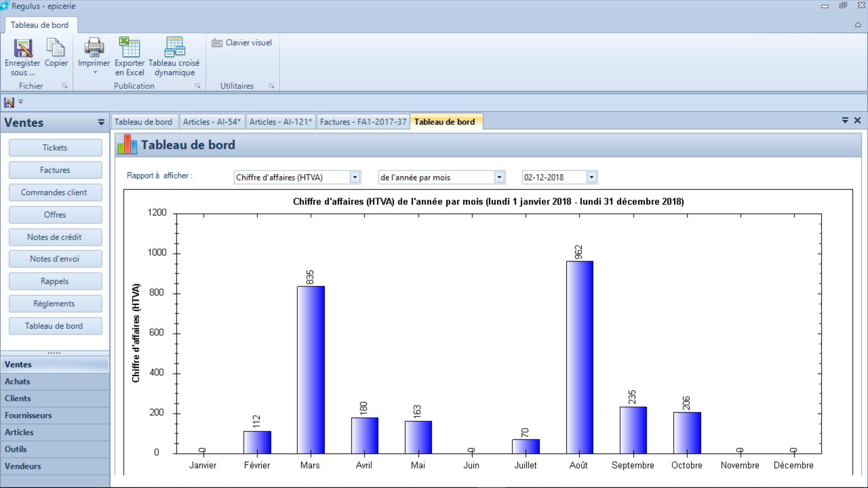Click the Février bar labeled 112
Screen dimensions: 868x488
(x=257, y=442)
